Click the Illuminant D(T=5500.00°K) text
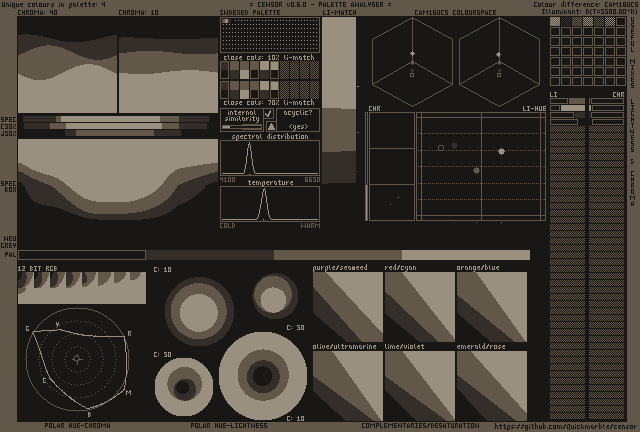Viewport: 640px width, 432px height. click(x=589, y=11)
